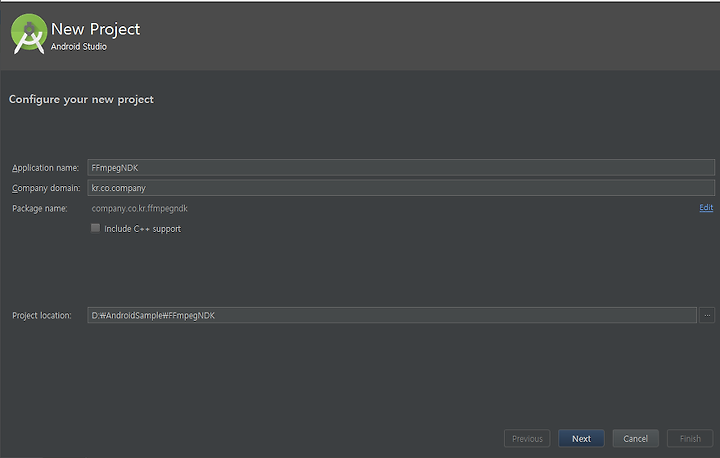Focus the Project location path field
The width and height of the screenshot is (720, 458).
click(x=392, y=315)
